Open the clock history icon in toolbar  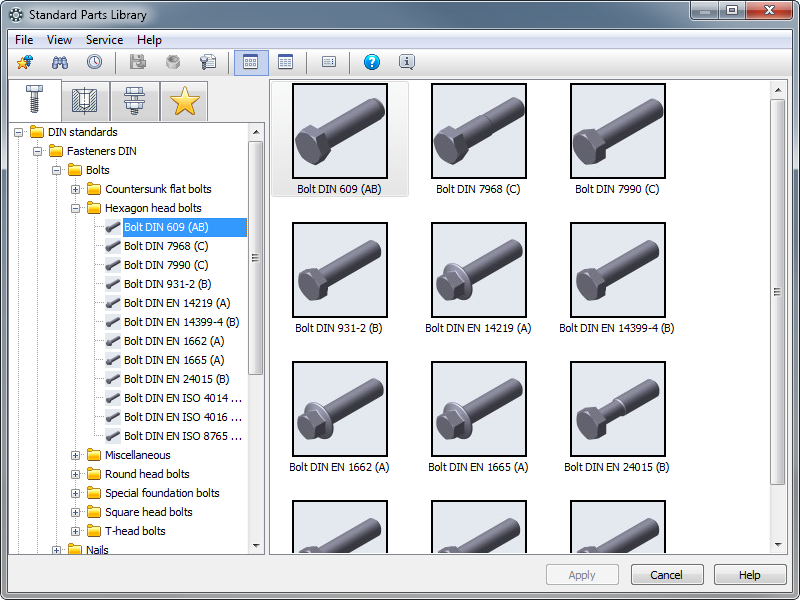point(93,62)
